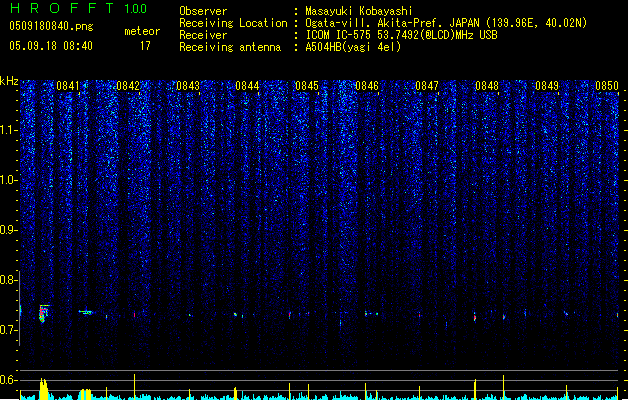629x400 pixels.
Task: Click the word meteor above the count
Action: (142, 31)
